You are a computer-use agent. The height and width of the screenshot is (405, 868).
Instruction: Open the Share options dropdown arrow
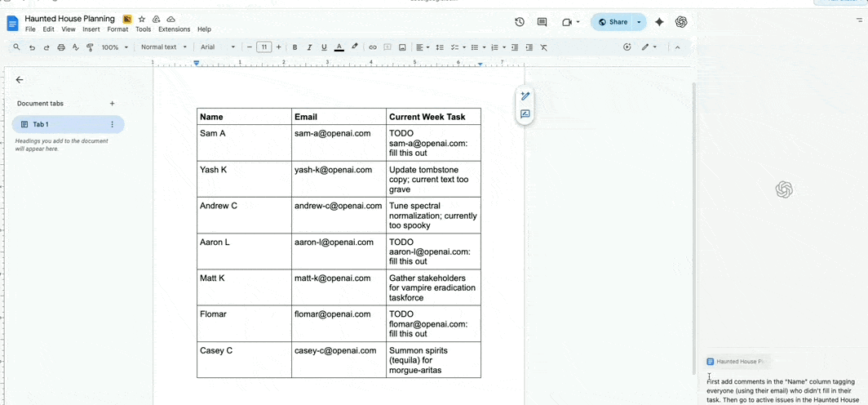point(640,22)
